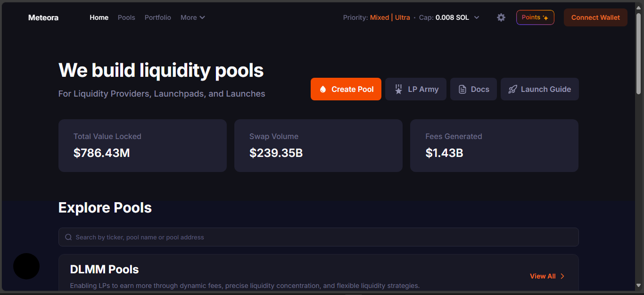Image resolution: width=644 pixels, height=295 pixels.
Task: Click the Ultra priority label
Action: click(403, 17)
